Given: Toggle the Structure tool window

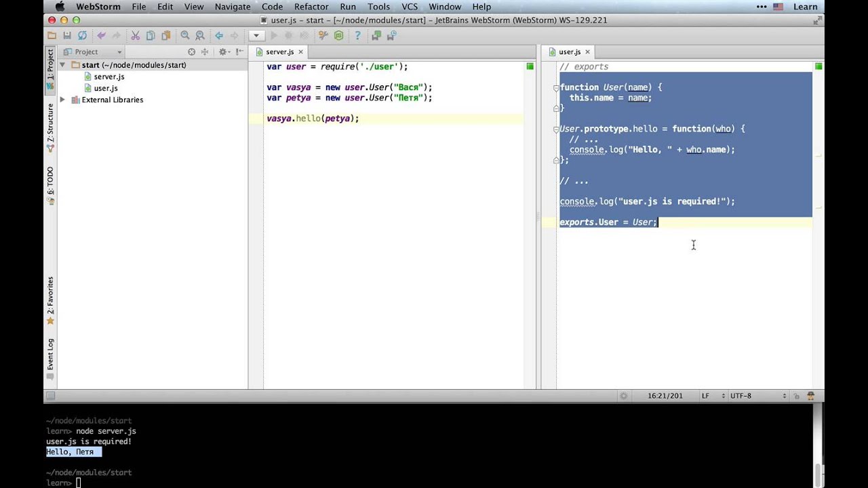Looking at the screenshot, I should pos(50,127).
